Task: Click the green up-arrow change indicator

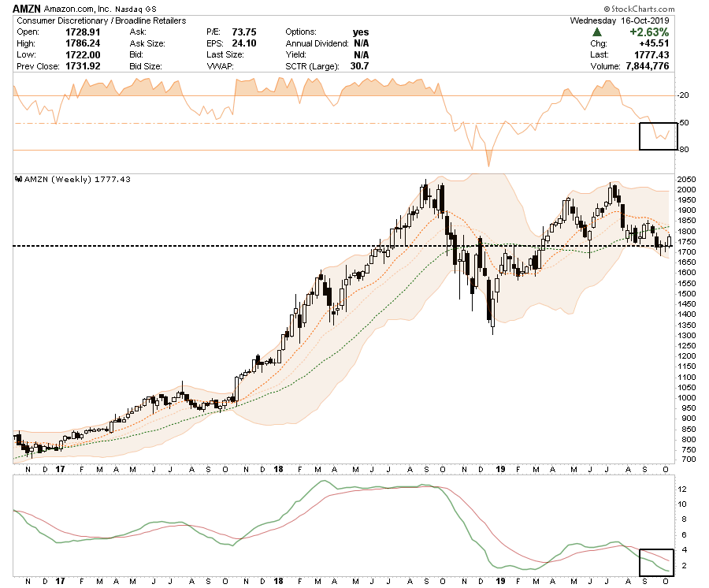Action: pyautogui.click(x=597, y=32)
